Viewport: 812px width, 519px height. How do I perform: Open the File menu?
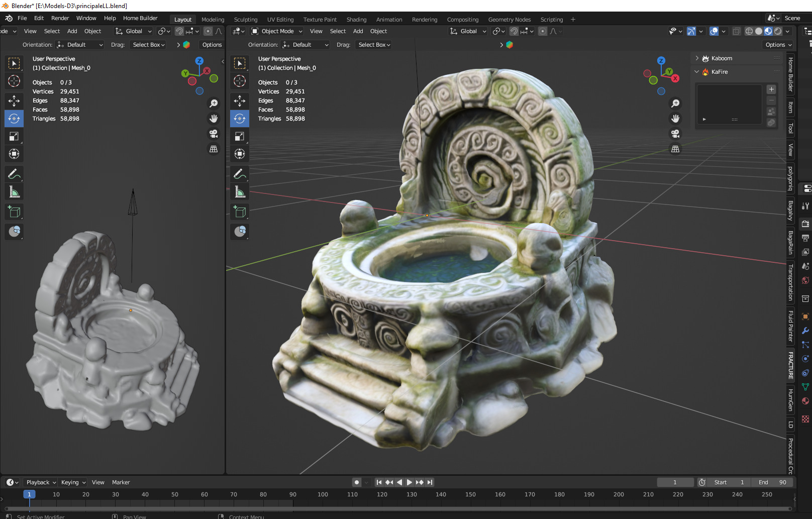pyautogui.click(x=22, y=18)
